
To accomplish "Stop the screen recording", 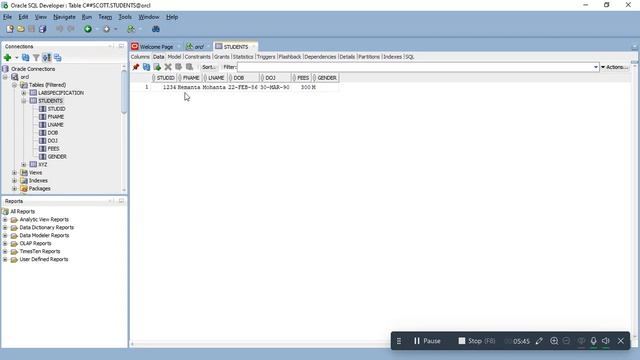I will pos(476,341).
